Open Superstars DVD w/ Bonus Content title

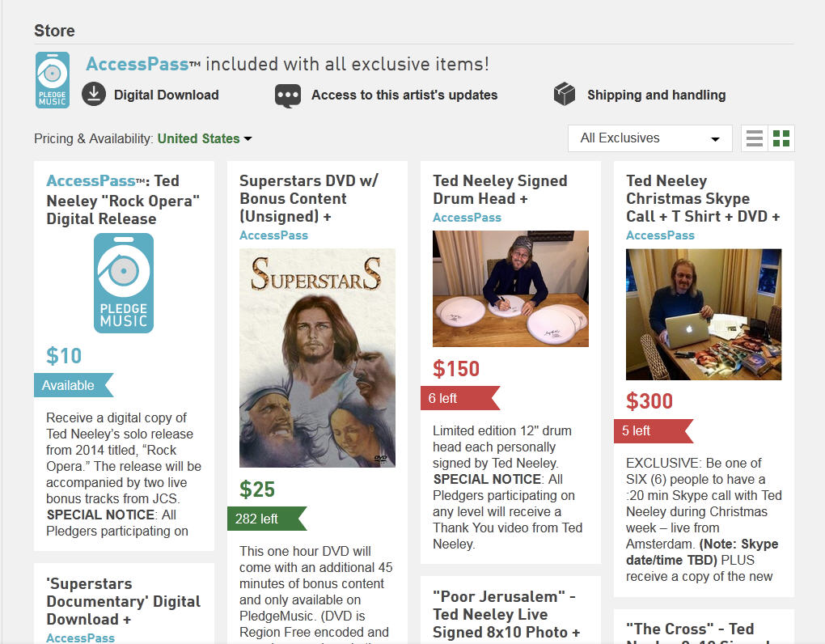pyautogui.click(x=309, y=198)
